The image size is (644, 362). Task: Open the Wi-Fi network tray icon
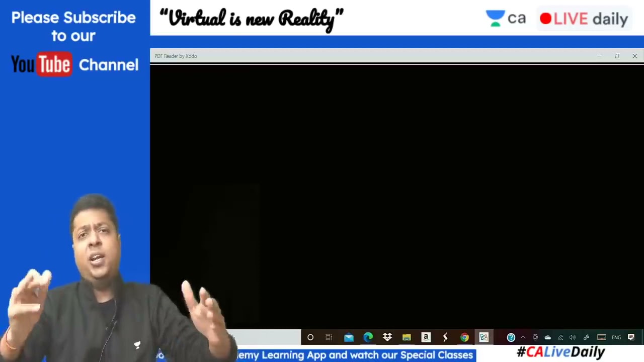[560, 337]
